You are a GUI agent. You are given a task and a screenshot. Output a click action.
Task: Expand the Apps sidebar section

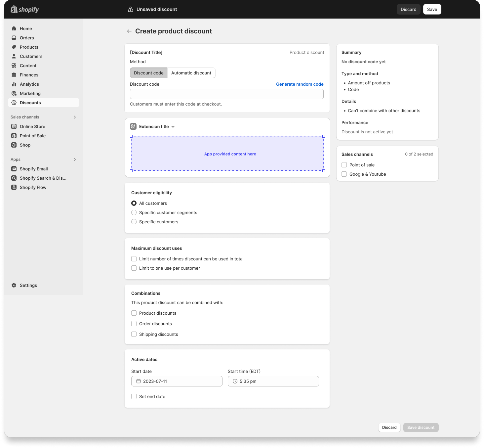(x=75, y=159)
